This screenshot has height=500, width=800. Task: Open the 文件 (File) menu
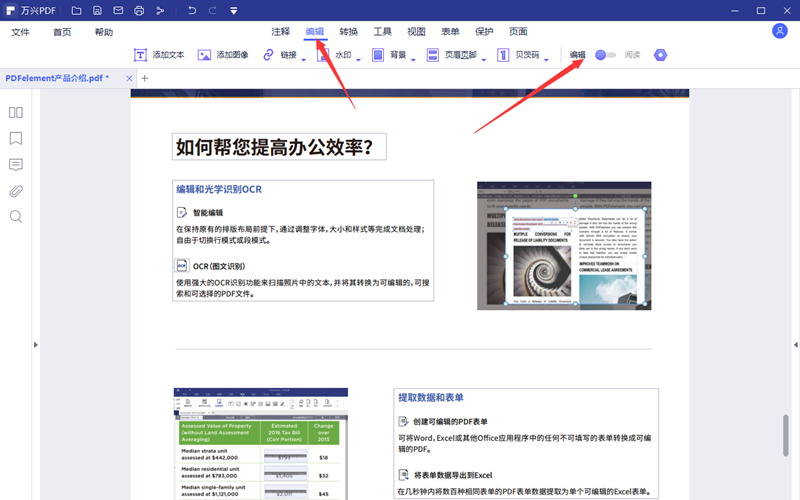click(x=21, y=32)
